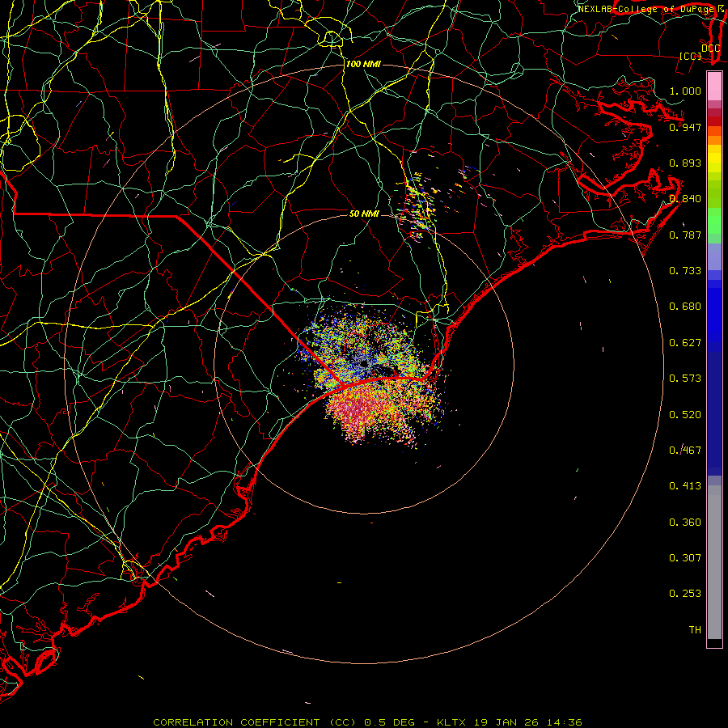
Task: Click the 0.360 color scale value
Action: tap(685, 523)
